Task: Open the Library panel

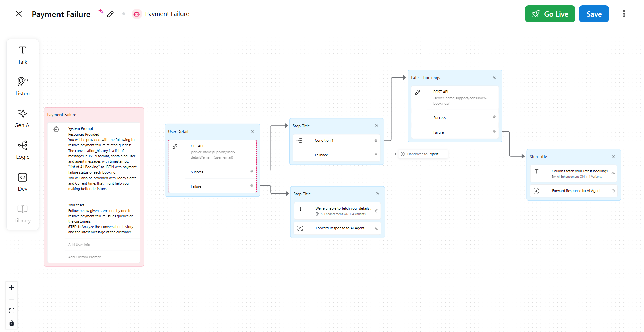Action: [23, 214]
